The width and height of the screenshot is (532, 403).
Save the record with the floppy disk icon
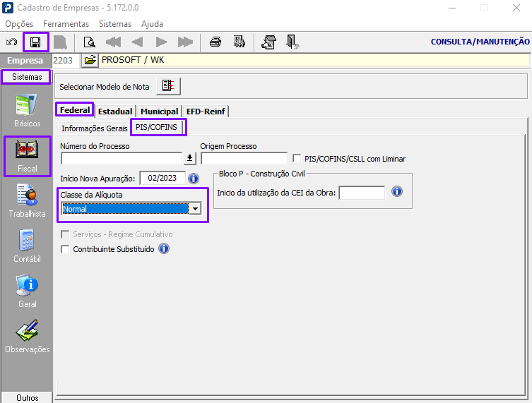(35, 42)
